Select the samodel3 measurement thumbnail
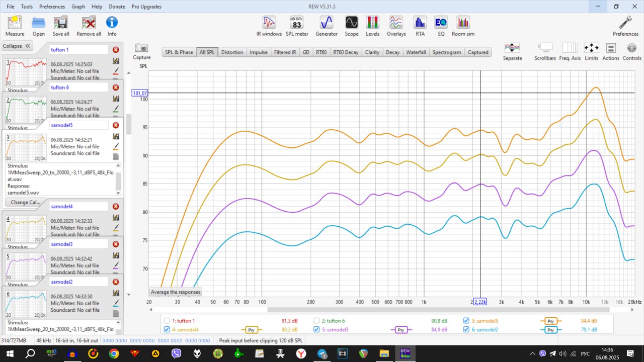 [x=26, y=266]
